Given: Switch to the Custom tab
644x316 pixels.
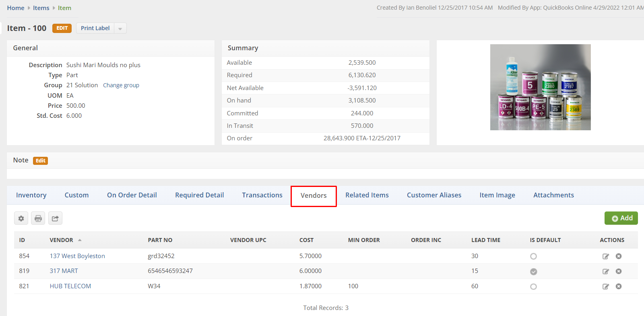Looking at the screenshot, I should 76,195.
